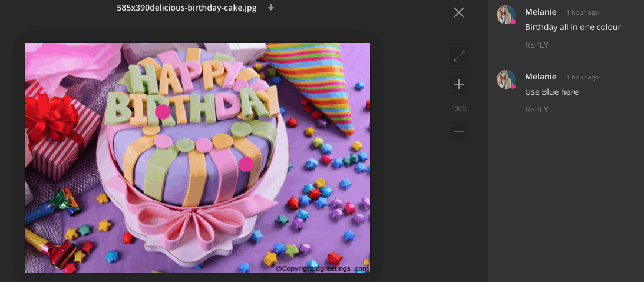Expand image to fullscreen view

pos(459,57)
